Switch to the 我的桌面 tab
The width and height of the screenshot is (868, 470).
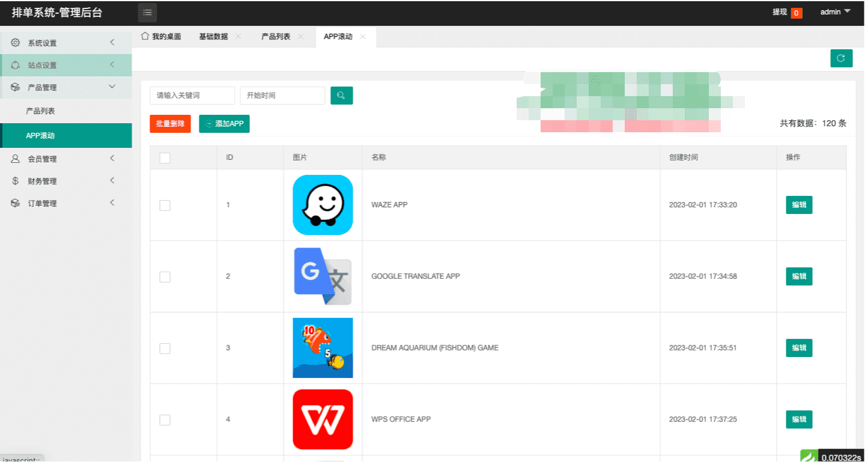[x=161, y=37]
